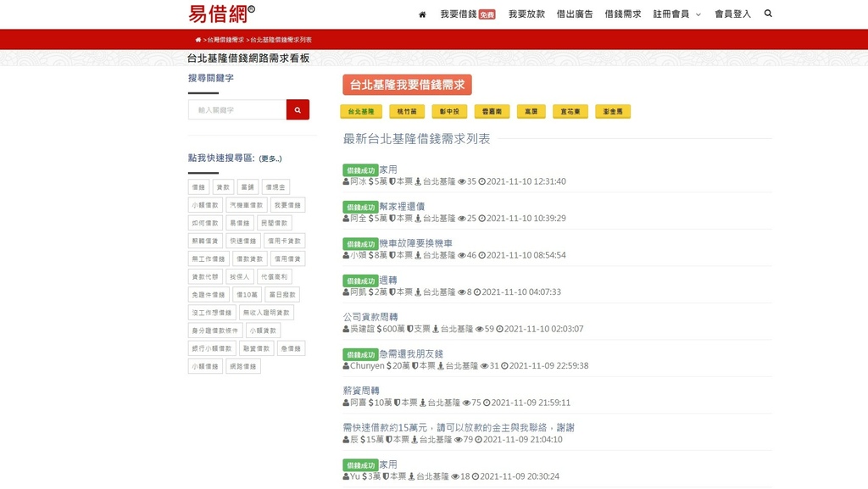Click the 台灣借錢需求 breadcrumb link
Screen dimensions: 868x489
(x=225, y=40)
